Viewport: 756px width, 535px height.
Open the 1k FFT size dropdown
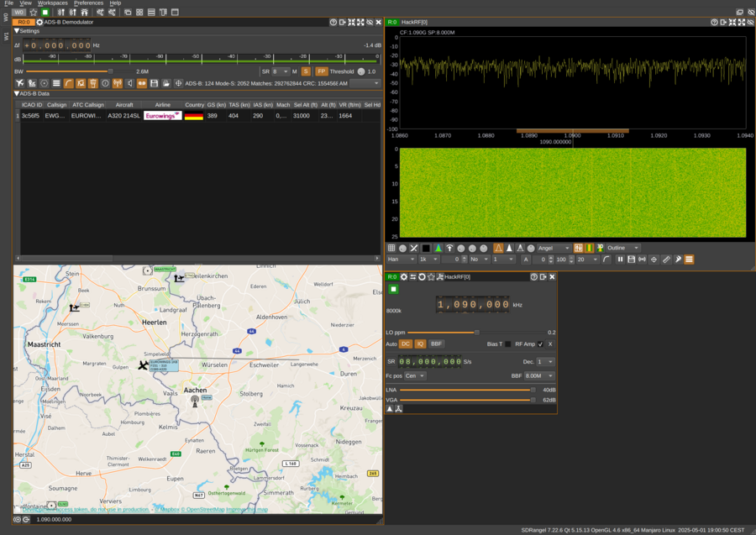coord(428,260)
